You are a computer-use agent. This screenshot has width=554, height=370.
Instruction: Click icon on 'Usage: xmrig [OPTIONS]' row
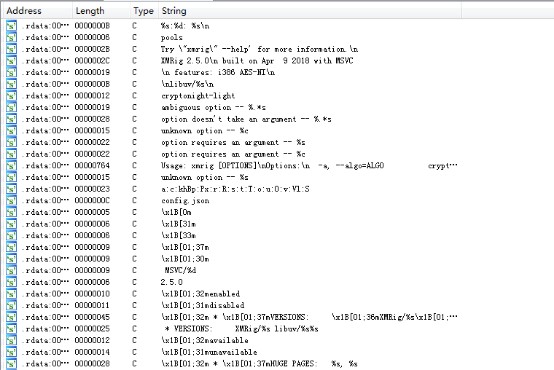(11, 166)
